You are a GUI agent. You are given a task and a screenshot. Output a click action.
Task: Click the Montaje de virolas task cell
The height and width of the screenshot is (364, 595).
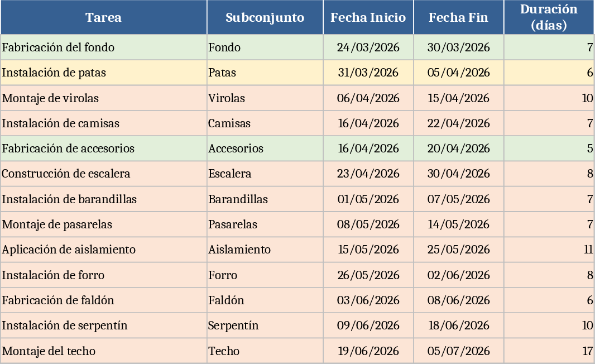(x=104, y=98)
